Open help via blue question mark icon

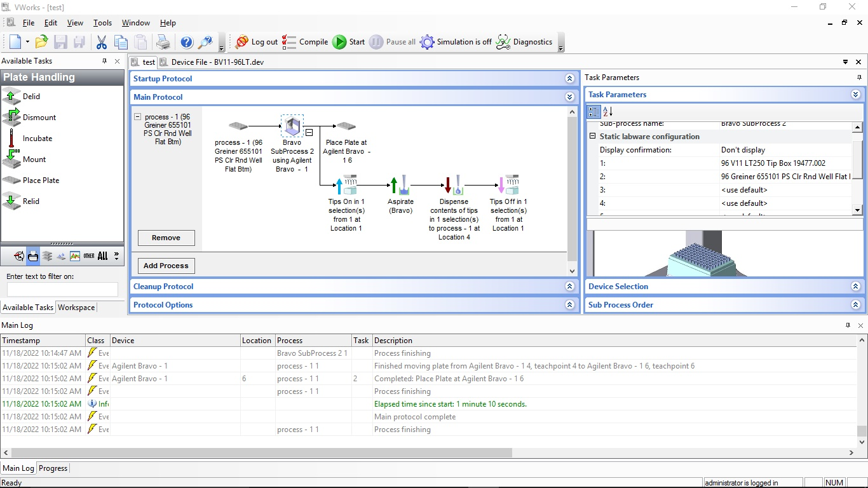pyautogui.click(x=186, y=42)
